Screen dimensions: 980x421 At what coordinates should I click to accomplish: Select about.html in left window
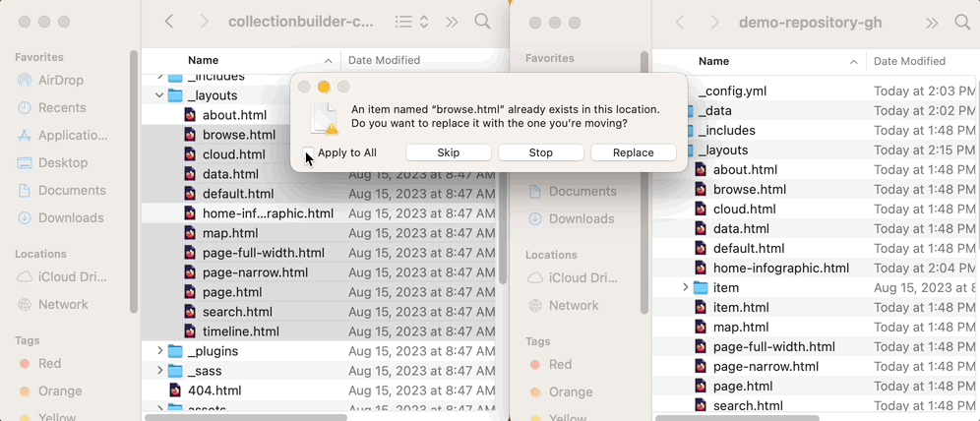tap(234, 115)
